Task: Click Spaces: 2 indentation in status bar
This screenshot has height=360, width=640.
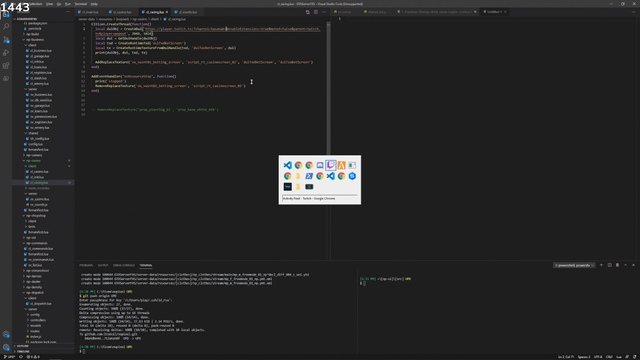Action: tap(584, 357)
